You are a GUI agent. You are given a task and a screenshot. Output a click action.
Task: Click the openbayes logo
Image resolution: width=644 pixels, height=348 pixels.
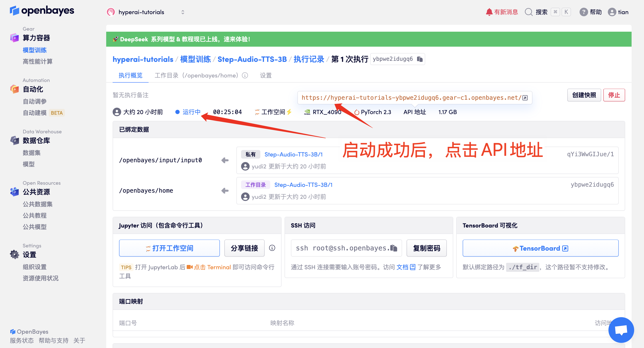pyautogui.click(x=42, y=11)
